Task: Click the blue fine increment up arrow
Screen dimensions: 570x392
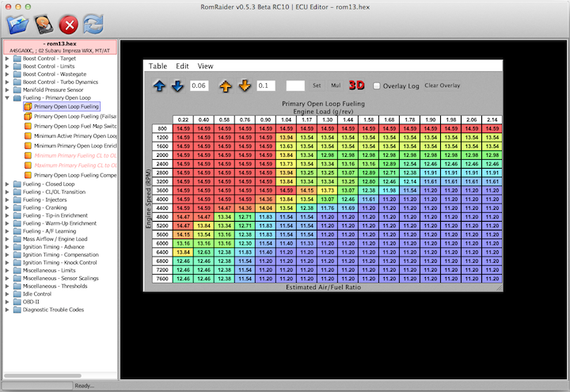Action: pos(159,86)
